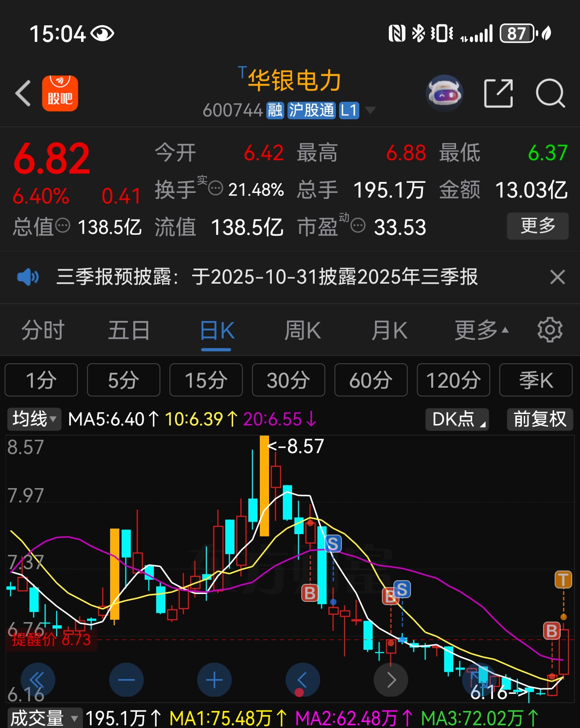
Task: Tap 前复权 adjustment button
Action: pos(540,419)
